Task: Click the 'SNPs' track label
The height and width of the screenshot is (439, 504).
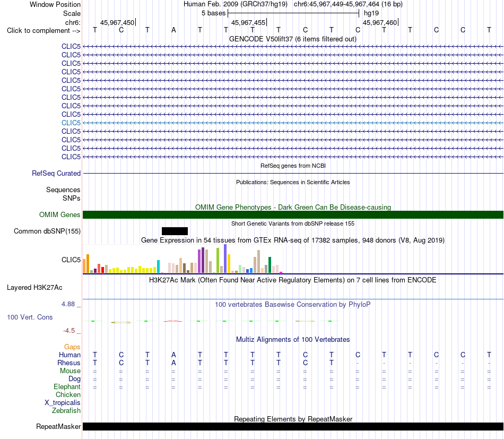Action: click(72, 198)
